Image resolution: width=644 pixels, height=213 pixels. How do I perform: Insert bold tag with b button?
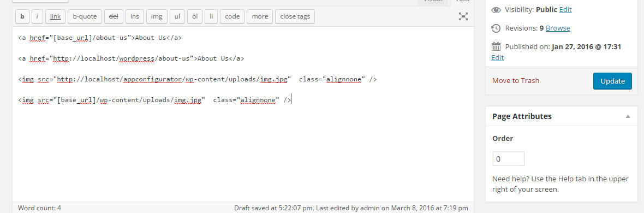click(22, 16)
